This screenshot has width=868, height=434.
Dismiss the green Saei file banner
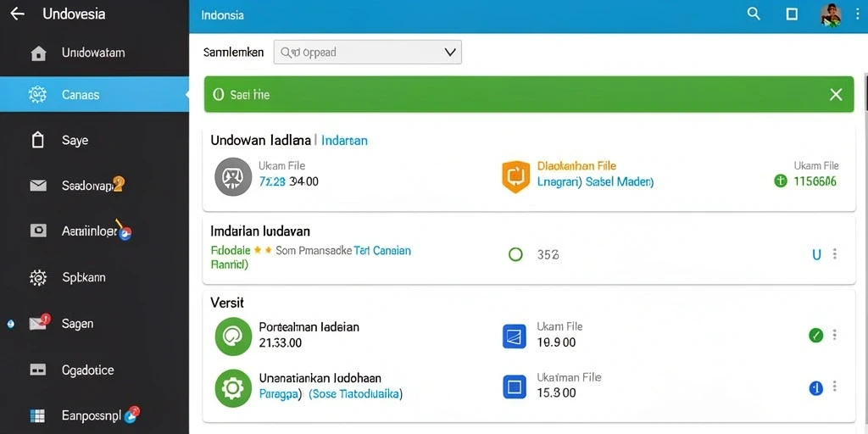point(836,95)
